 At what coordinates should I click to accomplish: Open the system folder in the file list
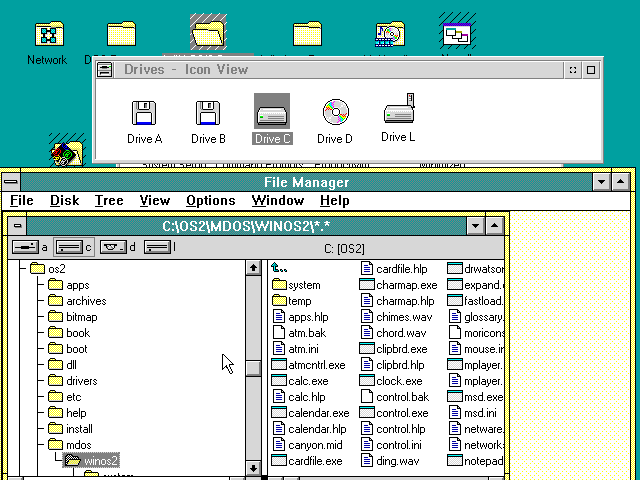(296, 285)
